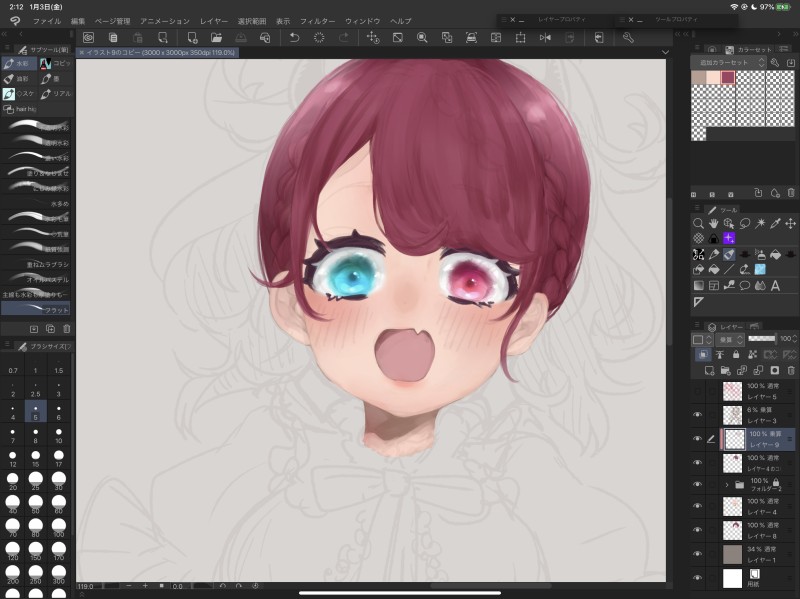Select the gradient tool
800x599 pixels.
tap(698, 286)
